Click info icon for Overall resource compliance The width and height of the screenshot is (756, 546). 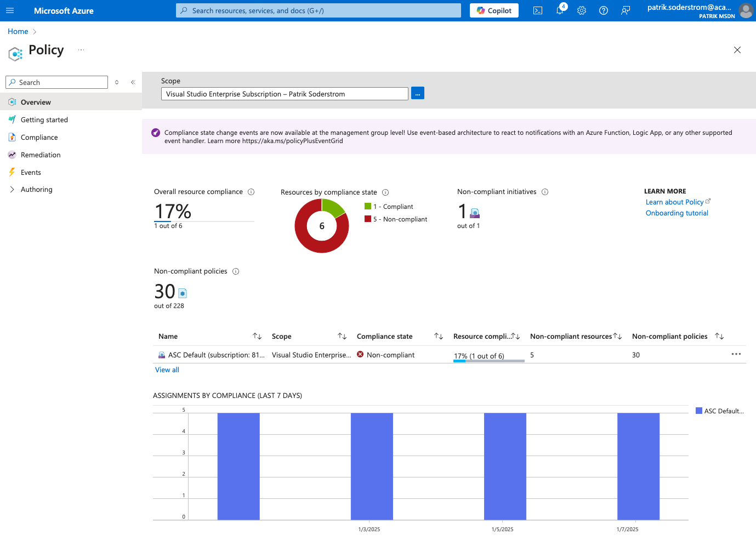coord(251,192)
